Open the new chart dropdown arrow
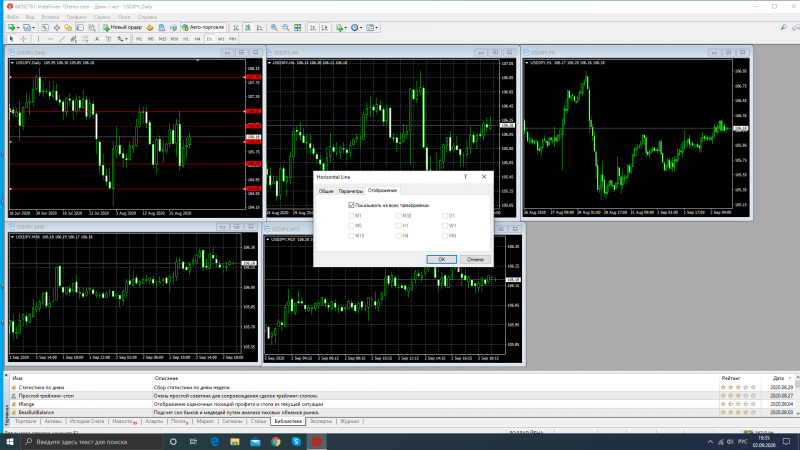This screenshot has width=800, height=450. tap(19, 27)
